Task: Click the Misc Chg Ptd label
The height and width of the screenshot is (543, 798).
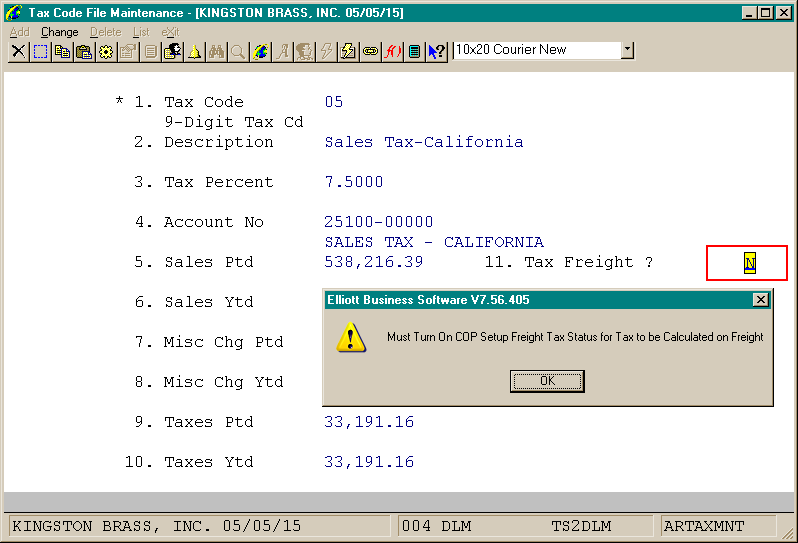Action: pos(223,342)
